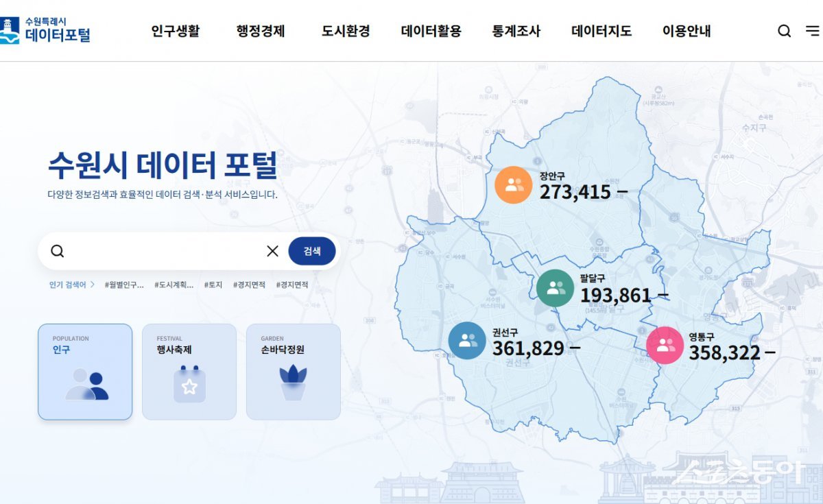
Task: Click the 수원특례시 데이터포털 logo
Action: point(46,31)
